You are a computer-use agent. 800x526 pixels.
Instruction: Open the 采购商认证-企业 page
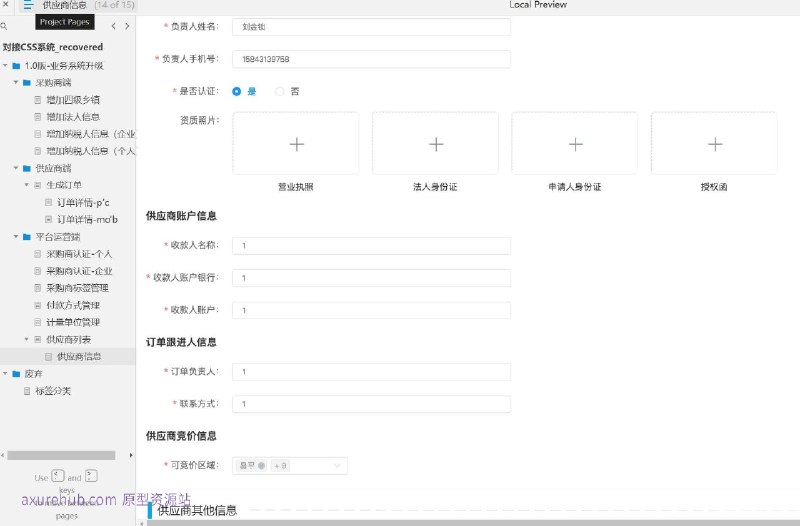click(x=79, y=271)
